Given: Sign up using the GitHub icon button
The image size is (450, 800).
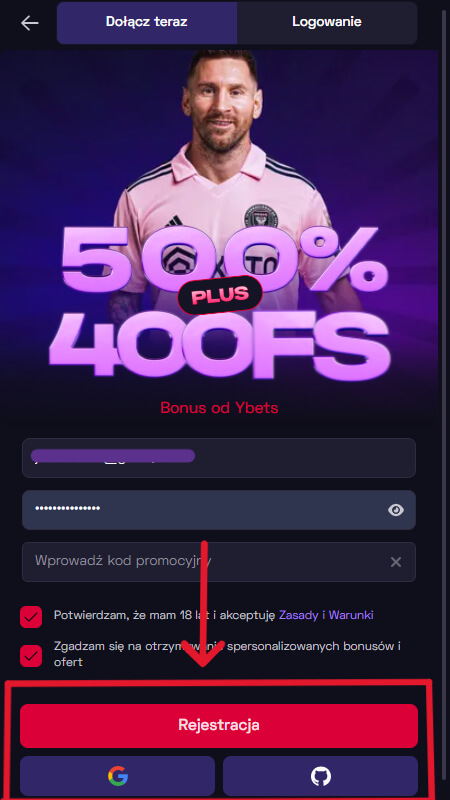Looking at the screenshot, I should [320, 777].
